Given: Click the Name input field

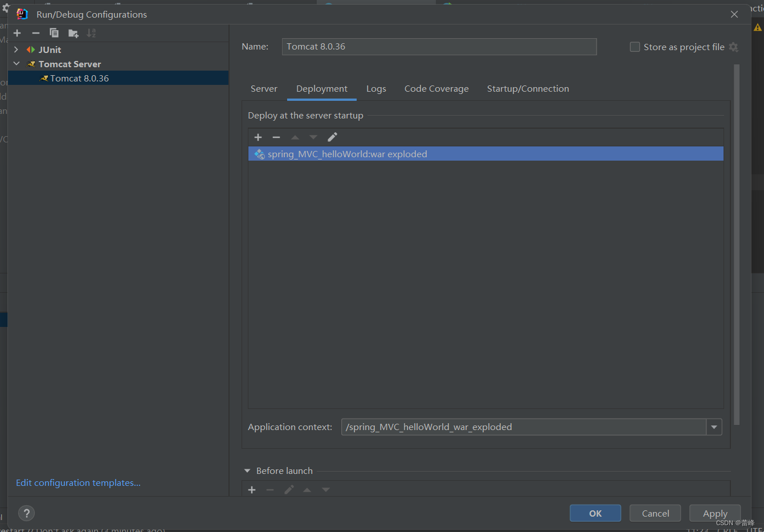Looking at the screenshot, I should [439, 47].
